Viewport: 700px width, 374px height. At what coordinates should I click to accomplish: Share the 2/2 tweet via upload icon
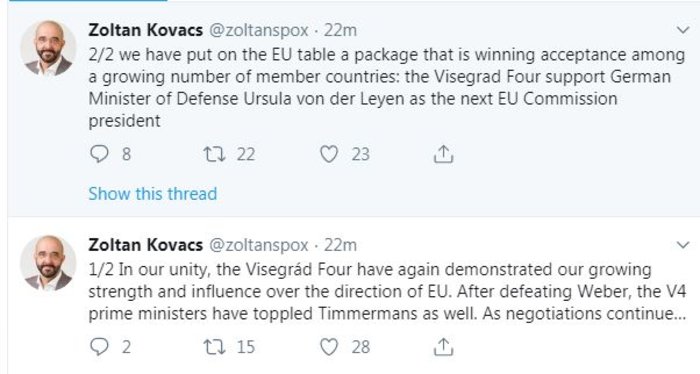(x=443, y=154)
